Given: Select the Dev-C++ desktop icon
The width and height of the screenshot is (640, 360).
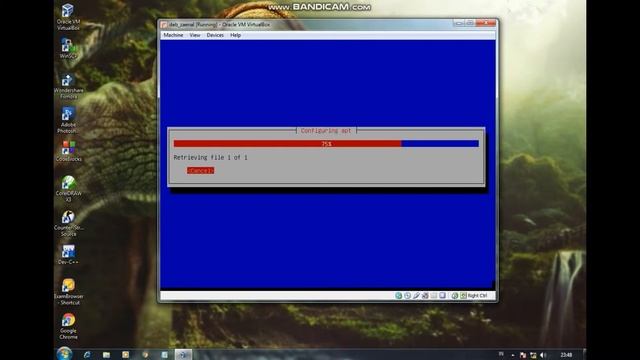Looking at the screenshot, I should coord(68,254).
